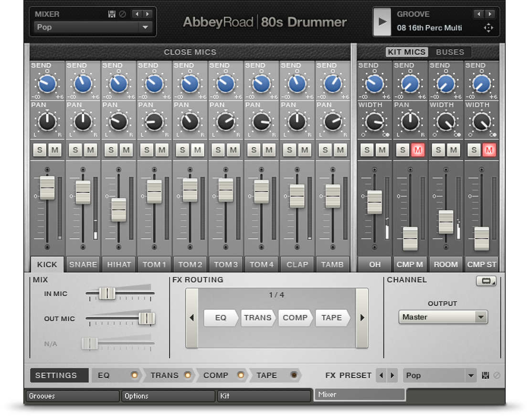Image resolution: width=530 pixels, height=420 pixels.
Task: Click the HIHAT channel volume fader
Action: coord(118,210)
